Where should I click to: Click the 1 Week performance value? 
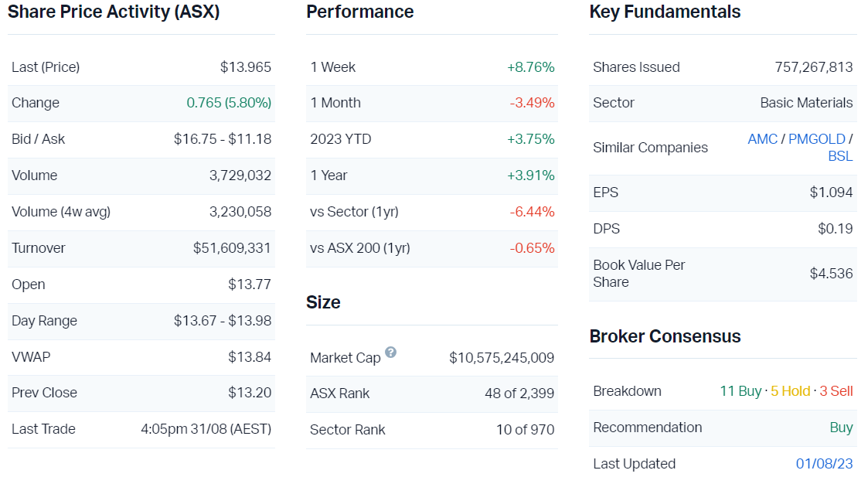click(x=530, y=67)
